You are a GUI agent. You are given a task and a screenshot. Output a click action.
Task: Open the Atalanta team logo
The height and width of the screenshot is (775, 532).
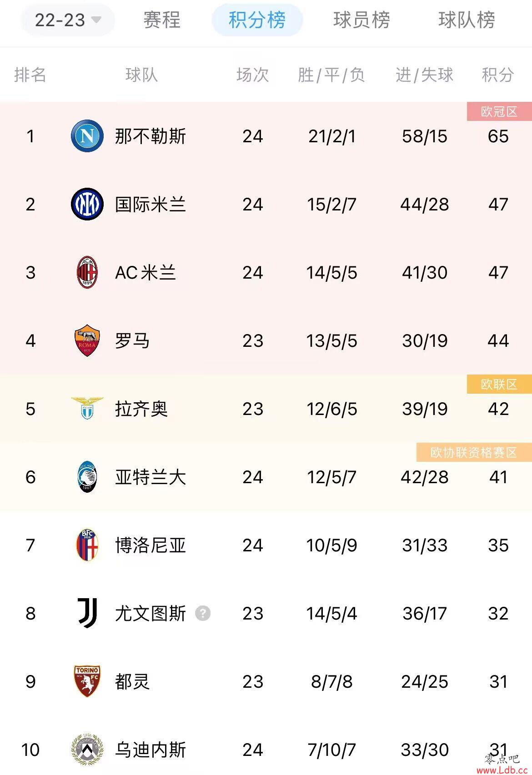[87, 477]
